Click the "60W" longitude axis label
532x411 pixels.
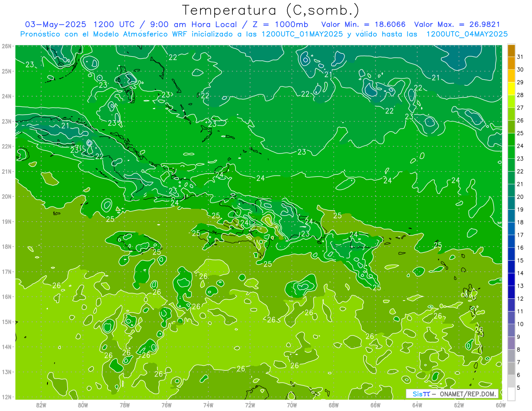(500, 405)
